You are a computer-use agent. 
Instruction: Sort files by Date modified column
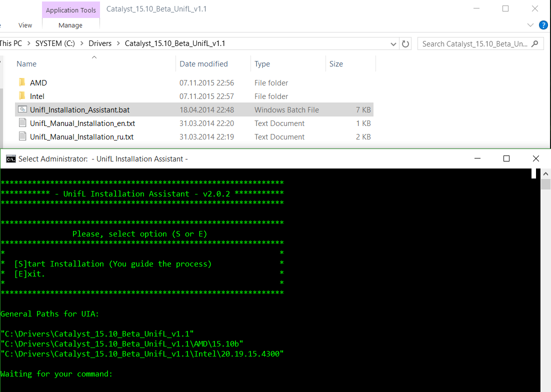coord(203,63)
